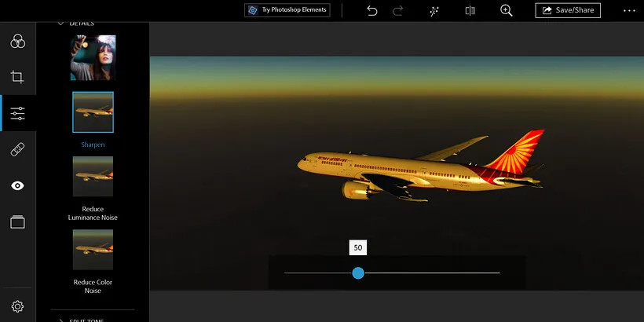
Task: Click the Try Photoshop Elements button
Action: 287,10
